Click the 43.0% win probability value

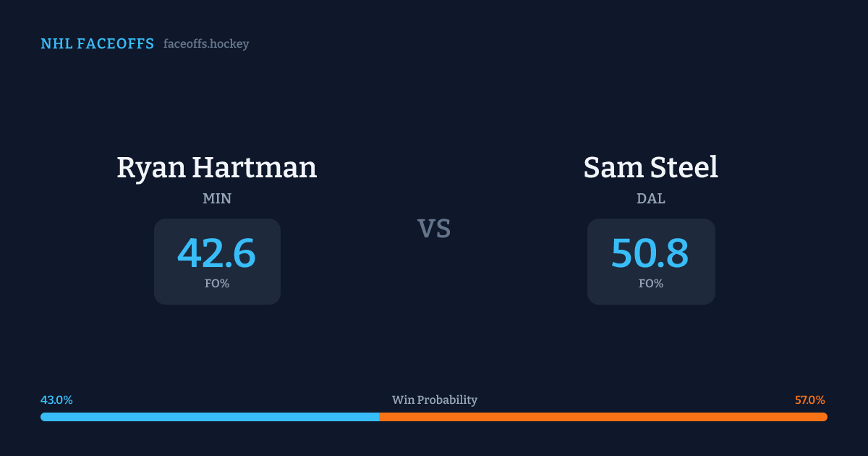56,400
